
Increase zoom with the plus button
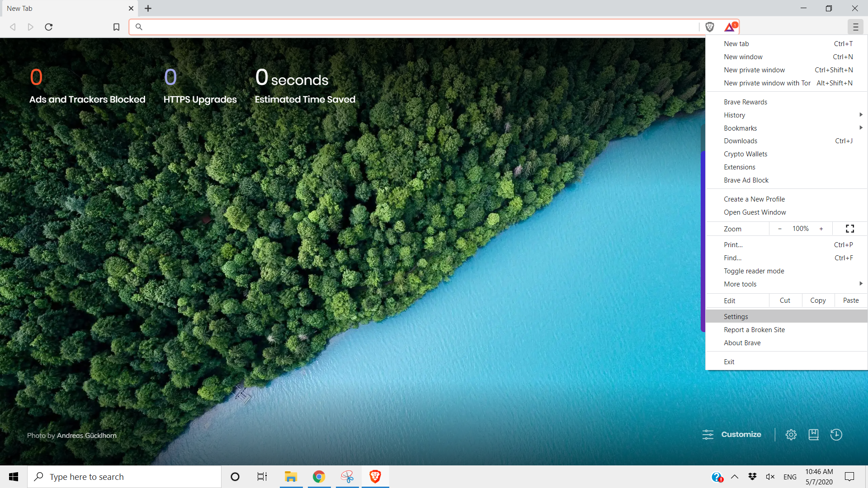pyautogui.click(x=821, y=229)
